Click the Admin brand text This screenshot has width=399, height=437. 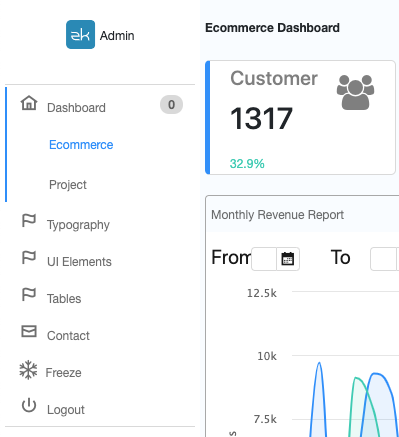(117, 35)
